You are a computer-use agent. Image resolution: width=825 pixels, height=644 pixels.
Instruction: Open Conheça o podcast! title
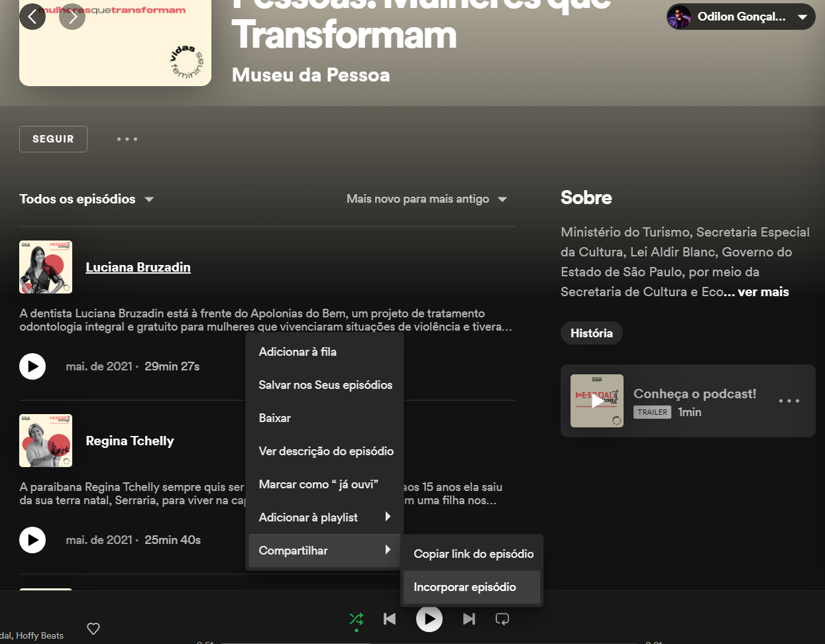[x=694, y=394]
